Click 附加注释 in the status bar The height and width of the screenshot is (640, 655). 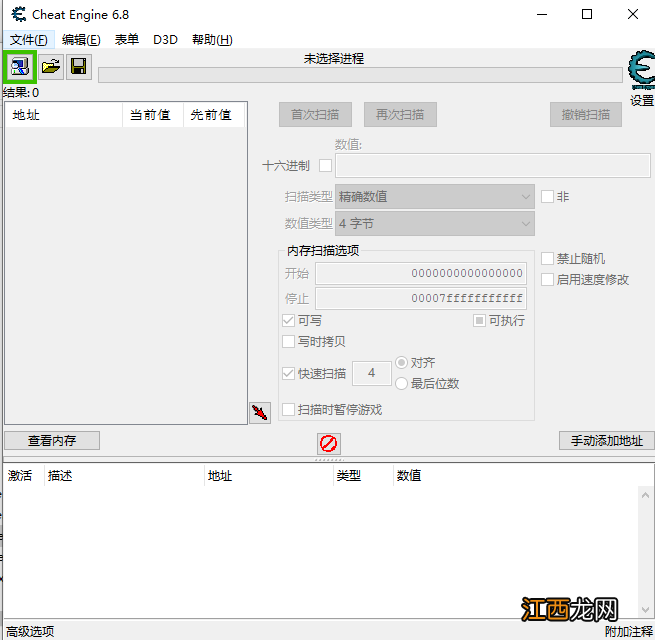point(629,631)
